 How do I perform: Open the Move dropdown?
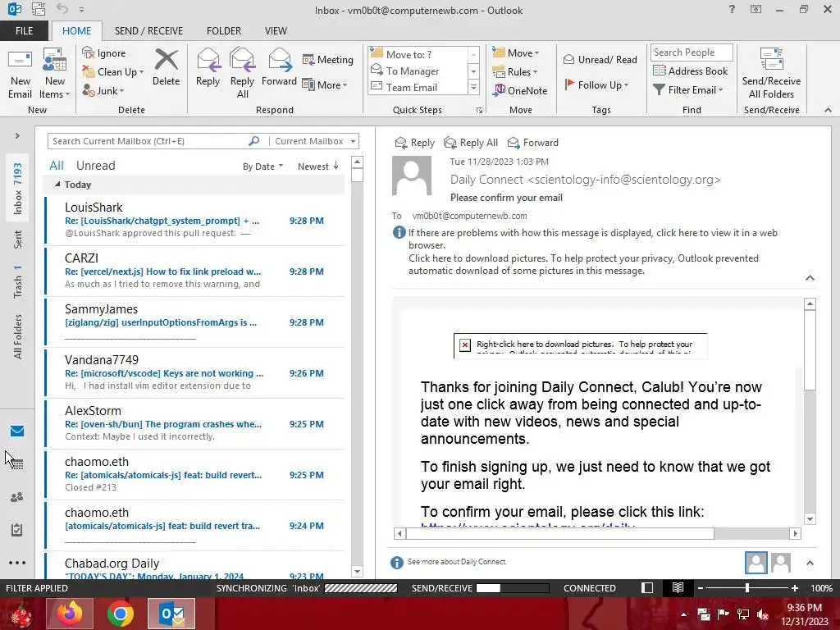516,52
